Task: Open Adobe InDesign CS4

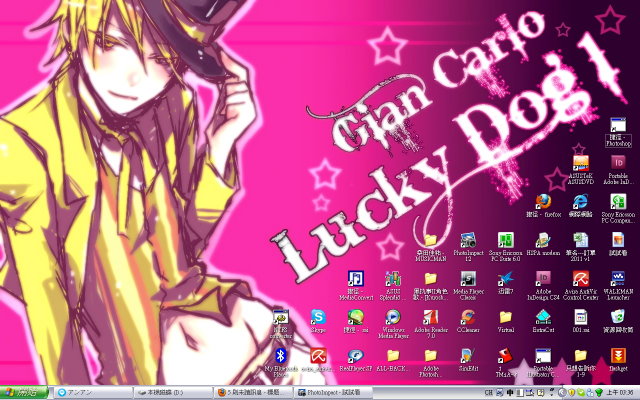Action: (543, 278)
